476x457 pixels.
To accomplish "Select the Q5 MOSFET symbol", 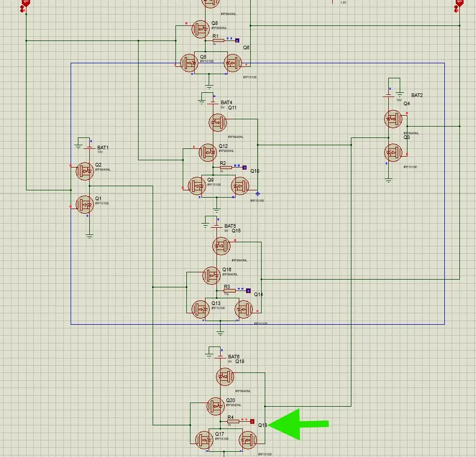I will (x=189, y=63).
